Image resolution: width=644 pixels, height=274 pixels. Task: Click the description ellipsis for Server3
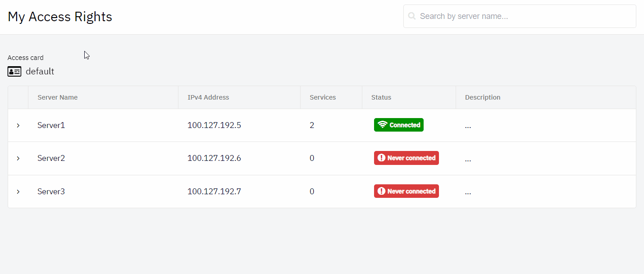pos(468,193)
